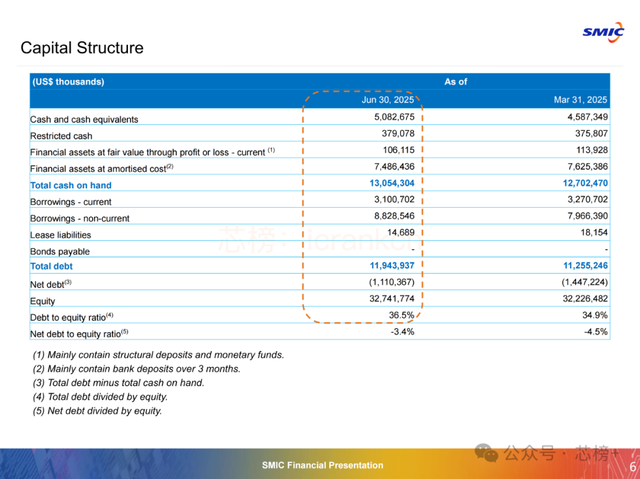
Task: Click value 34.9%
Action: click(x=595, y=315)
